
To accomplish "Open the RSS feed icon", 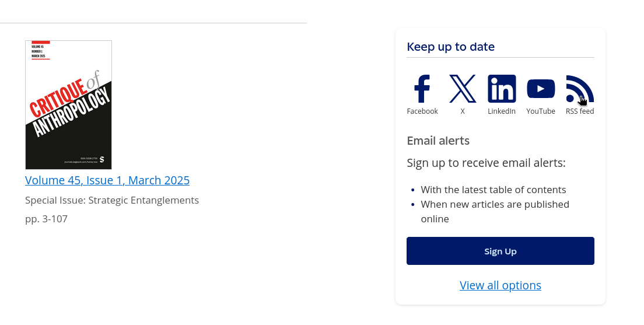I will (579, 89).
